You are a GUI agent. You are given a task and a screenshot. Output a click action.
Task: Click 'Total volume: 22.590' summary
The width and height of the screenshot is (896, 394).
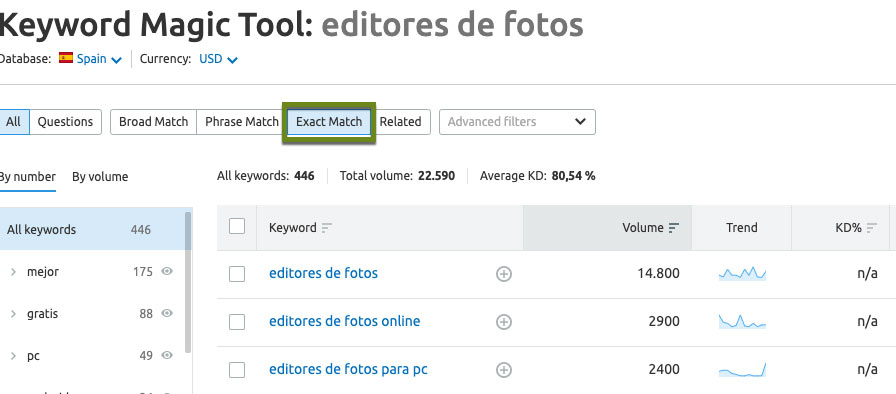point(397,176)
